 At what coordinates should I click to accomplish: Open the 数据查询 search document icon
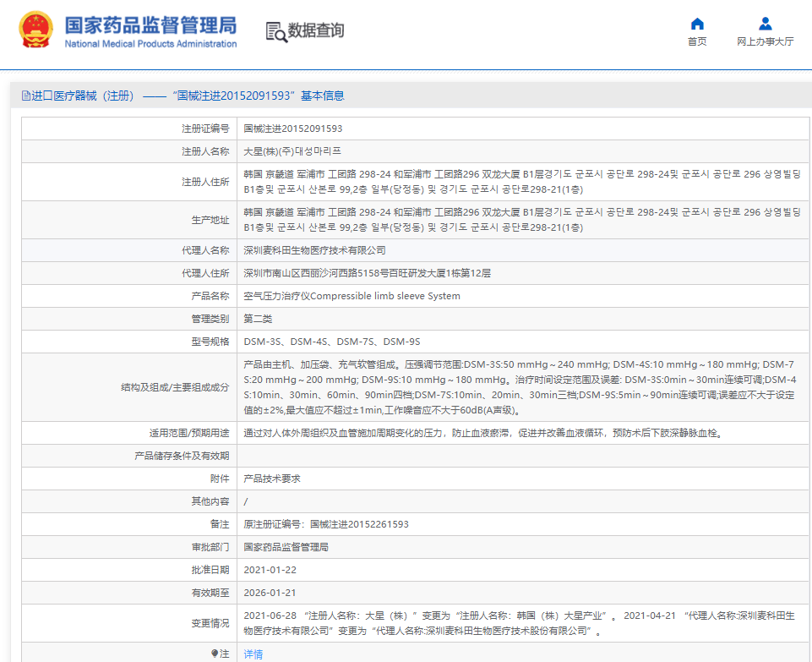[276, 32]
